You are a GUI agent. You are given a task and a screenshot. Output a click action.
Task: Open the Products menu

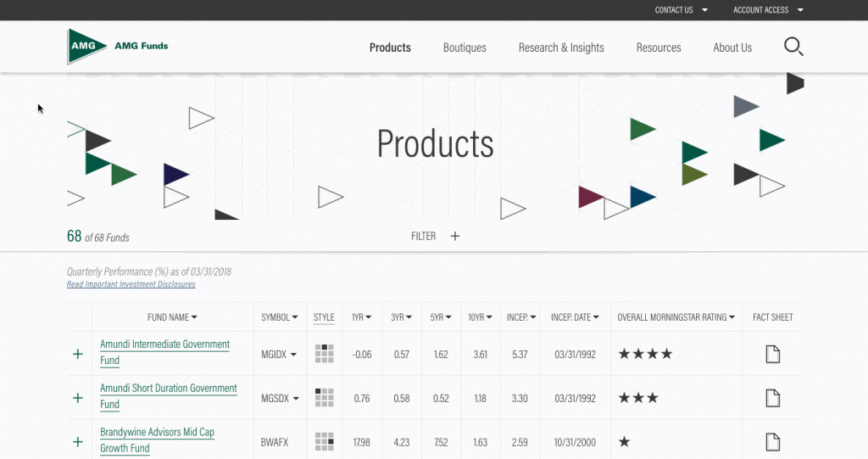tap(390, 48)
